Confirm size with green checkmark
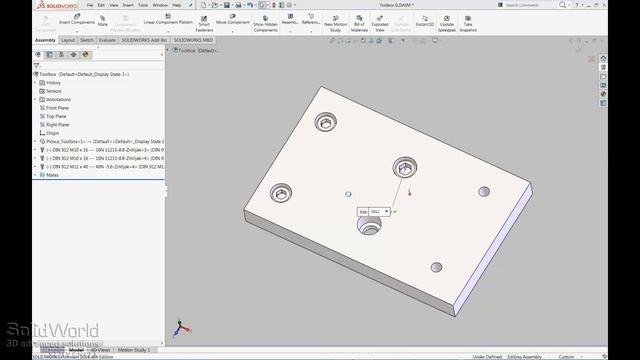The height and width of the screenshot is (360, 640). [395, 211]
